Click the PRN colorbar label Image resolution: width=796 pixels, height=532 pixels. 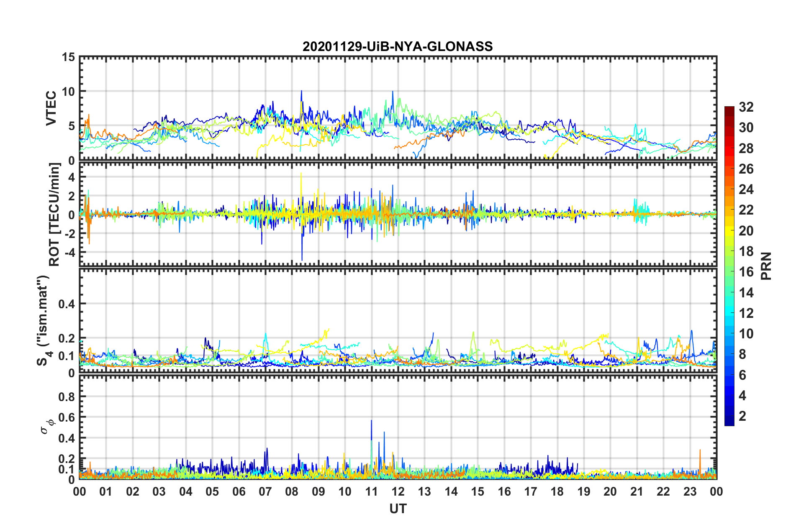pos(766,266)
